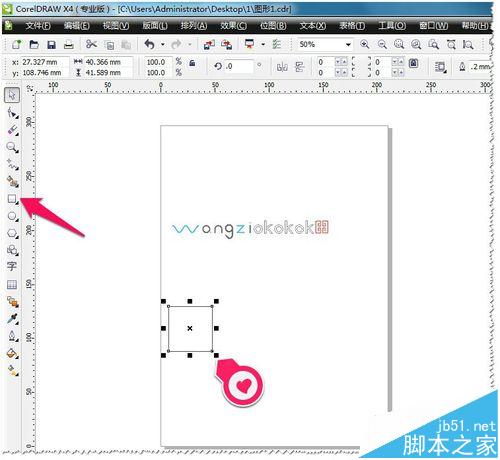Click the wongziokokok text object on page
The width and height of the screenshot is (500, 460).
(250, 228)
